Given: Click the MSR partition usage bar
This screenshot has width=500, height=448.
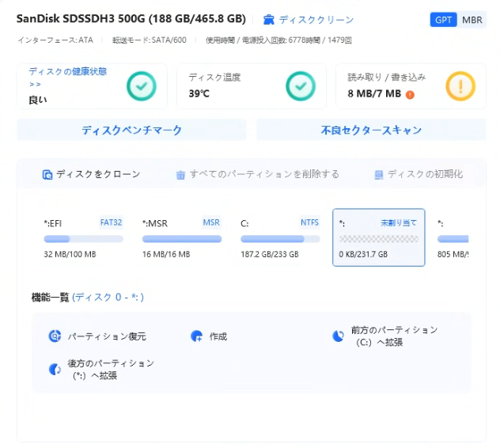Looking at the screenshot, I should [182, 239].
